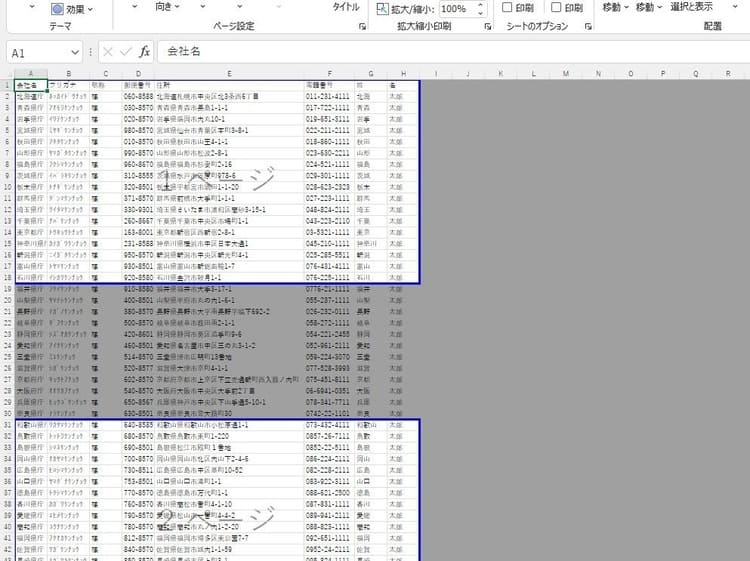Toggle the first 印刷 checkbox (gridlines)
Screen dimensions: 750x561
click(507, 7)
